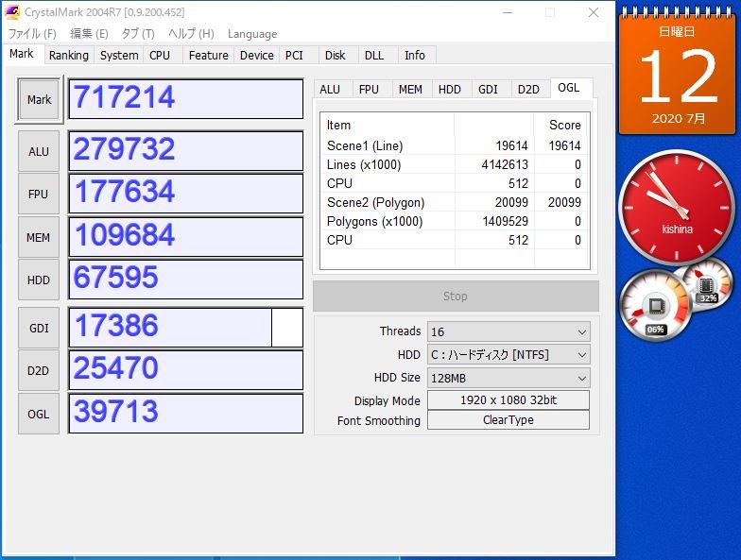Expand the HDD Size dropdown
The width and height of the screenshot is (741, 560).
(x=508, y=378)
